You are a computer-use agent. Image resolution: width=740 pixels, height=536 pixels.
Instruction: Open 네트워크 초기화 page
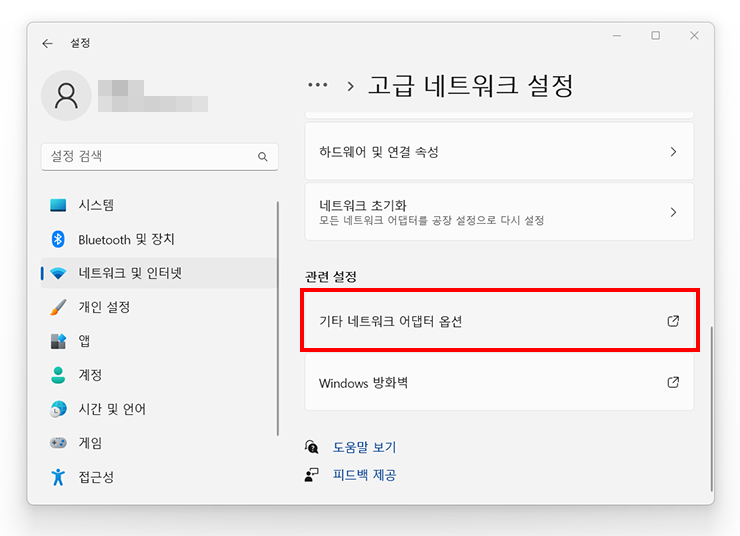(499, 212)
